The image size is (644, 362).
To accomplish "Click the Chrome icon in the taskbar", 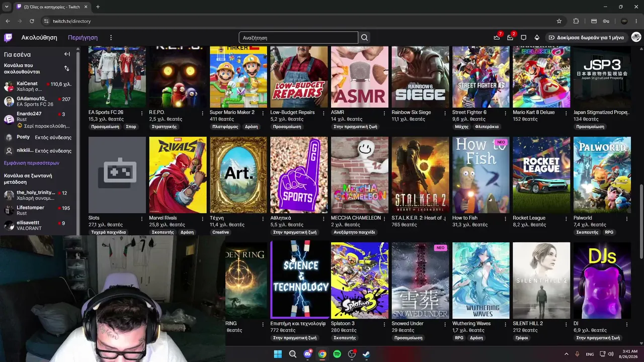I will click(322, 354).
